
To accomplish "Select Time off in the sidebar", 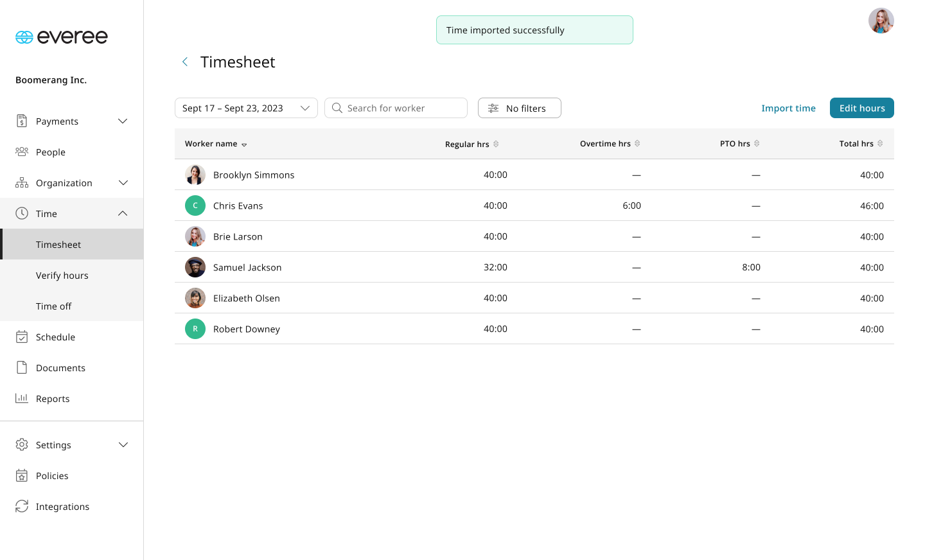I will point(54,306).
